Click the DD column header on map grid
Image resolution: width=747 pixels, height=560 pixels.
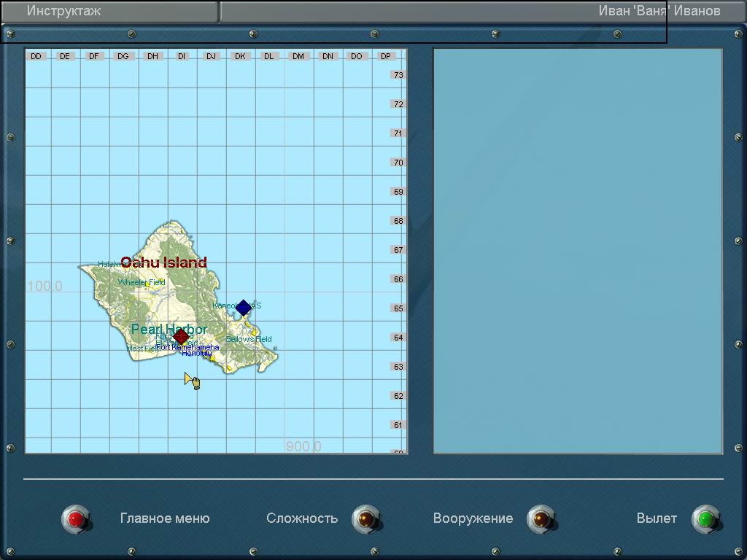tap(36, 56)
